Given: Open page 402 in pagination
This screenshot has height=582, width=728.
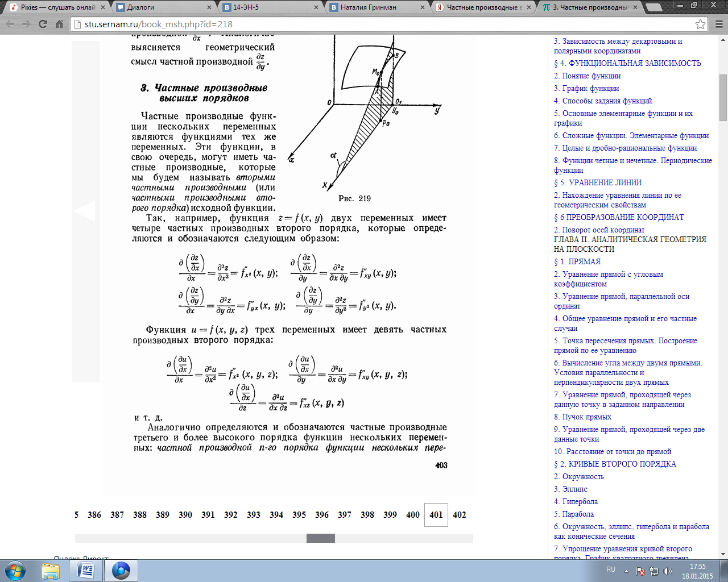Looking at the screenshot, I should (x=460, y=515).
